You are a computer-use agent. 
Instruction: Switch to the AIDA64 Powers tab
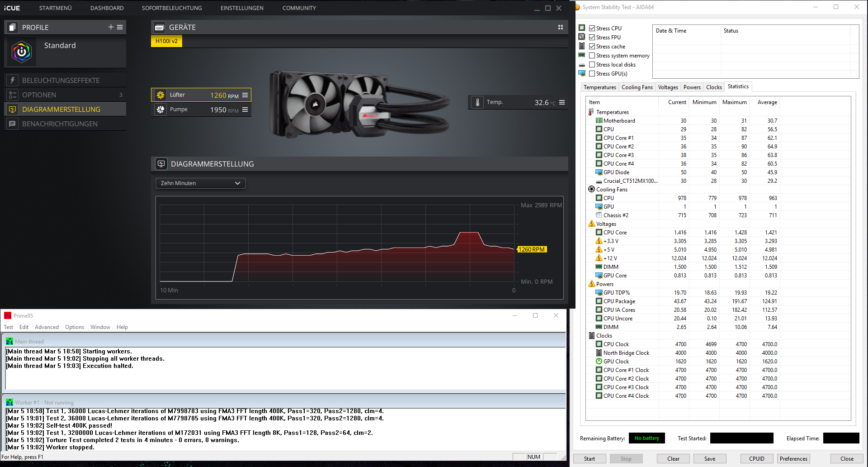pos(692,87)
